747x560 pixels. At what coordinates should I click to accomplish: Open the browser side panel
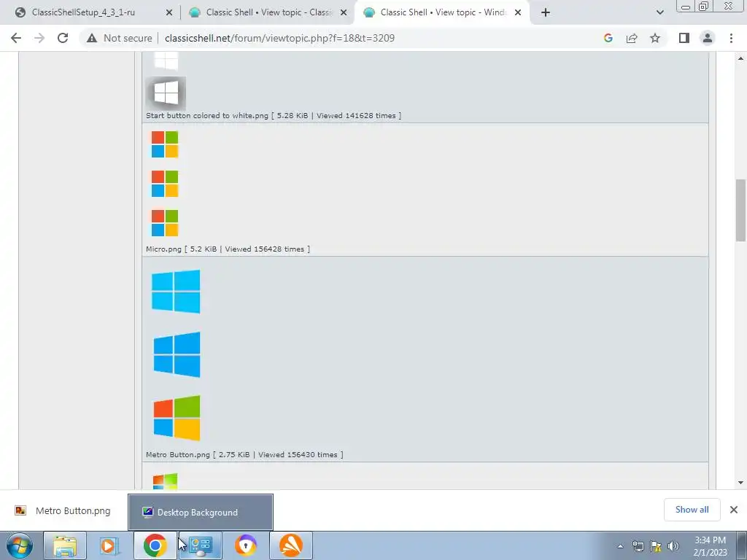[684, 38]
